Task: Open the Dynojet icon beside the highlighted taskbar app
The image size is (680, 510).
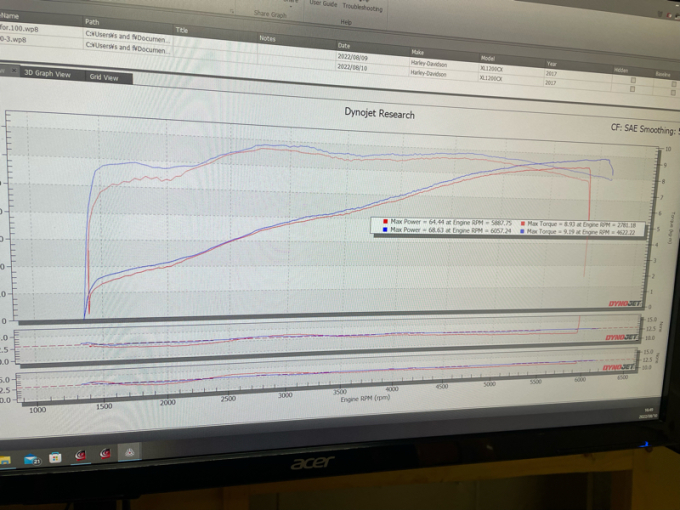Action: [x=105, y=454]
